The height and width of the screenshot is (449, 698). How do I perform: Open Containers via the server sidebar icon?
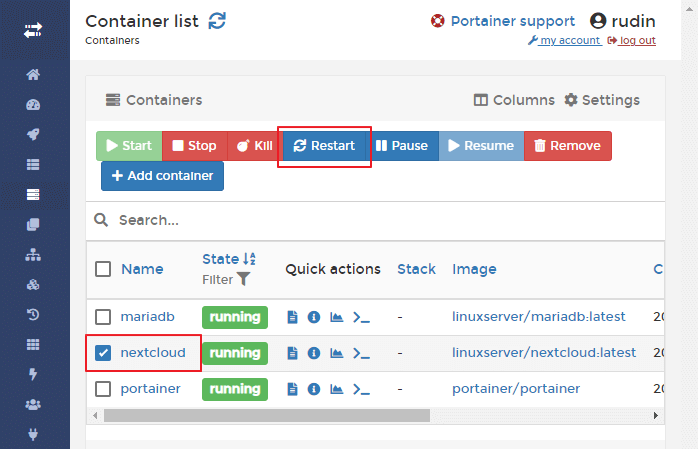pos(33,194)
